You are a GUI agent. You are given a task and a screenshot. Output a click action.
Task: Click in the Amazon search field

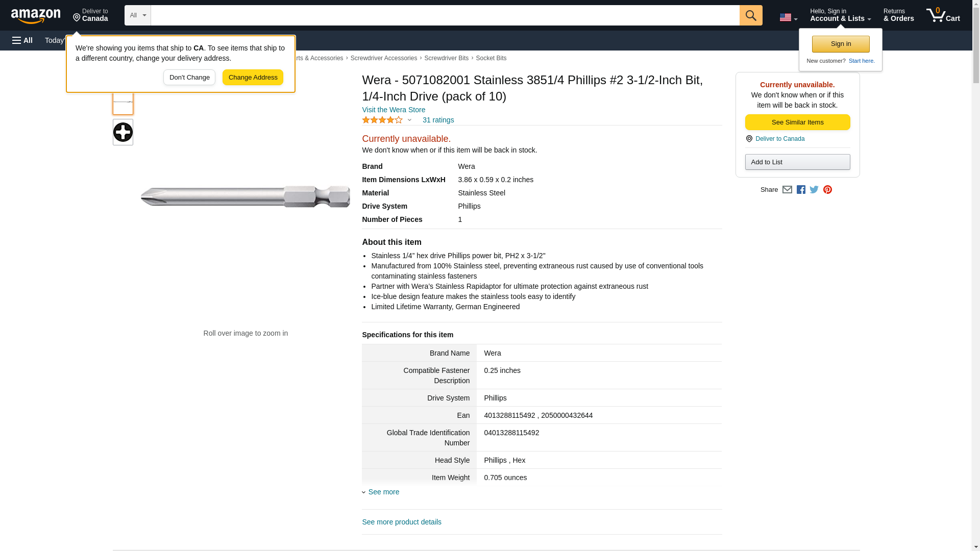point(445,15)
